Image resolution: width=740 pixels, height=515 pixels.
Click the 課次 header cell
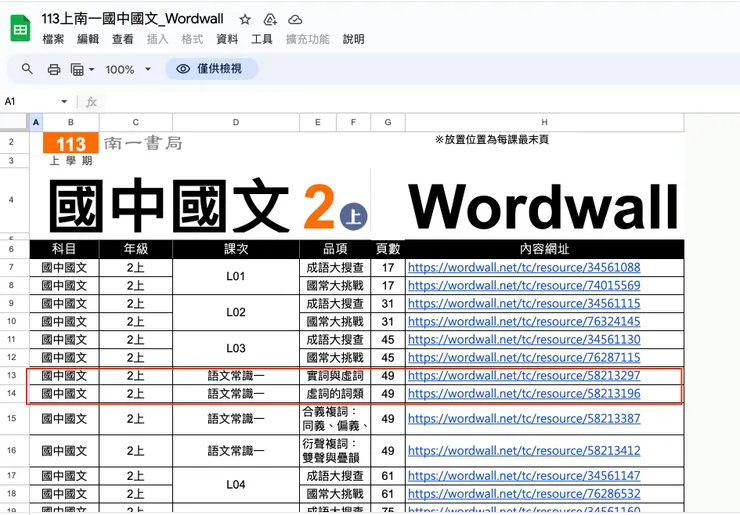[x=236, y=249]
